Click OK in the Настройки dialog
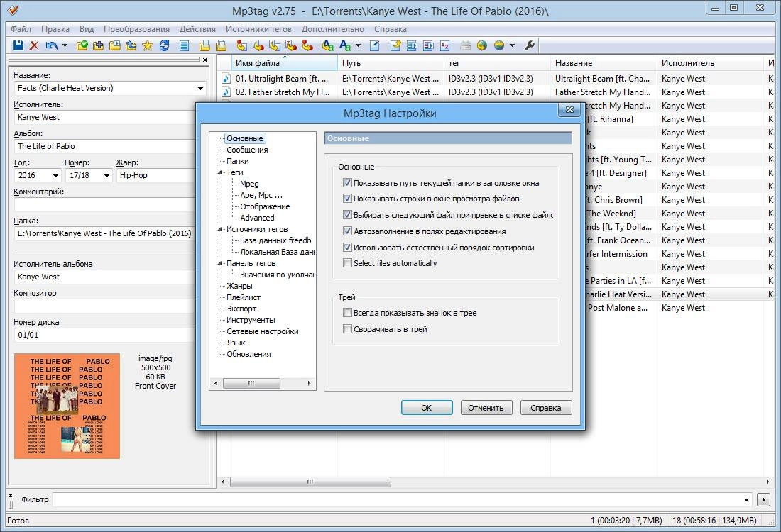Viewport: 781px width, 532px height. 427,408
